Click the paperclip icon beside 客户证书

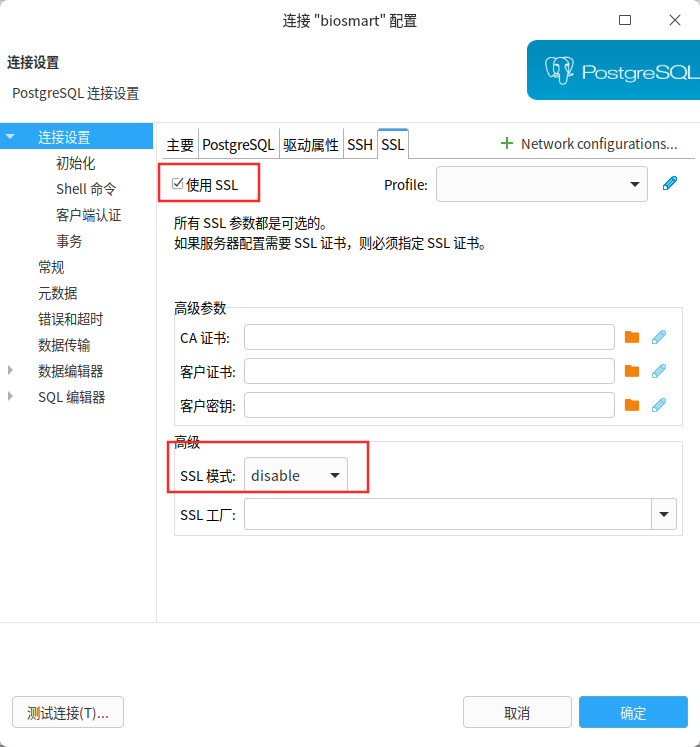click(658, 371)
